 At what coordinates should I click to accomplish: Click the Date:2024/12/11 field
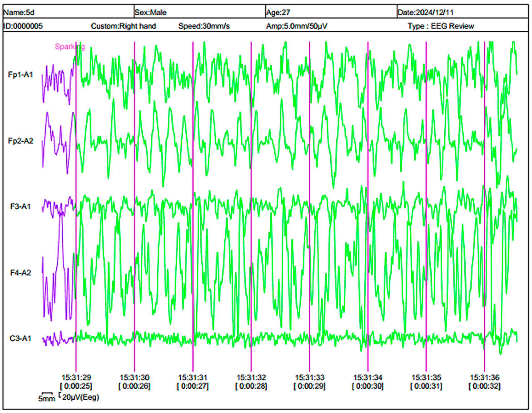425,12
